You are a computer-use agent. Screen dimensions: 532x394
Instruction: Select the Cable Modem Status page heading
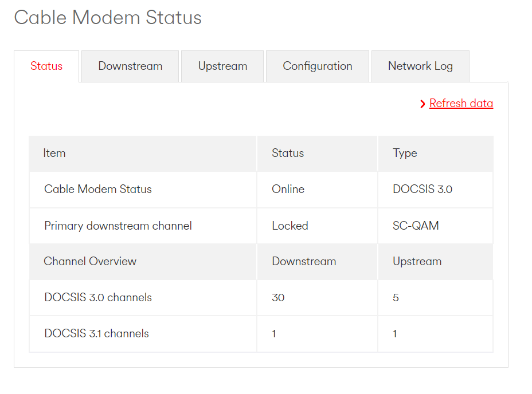(x=108, y=17)
